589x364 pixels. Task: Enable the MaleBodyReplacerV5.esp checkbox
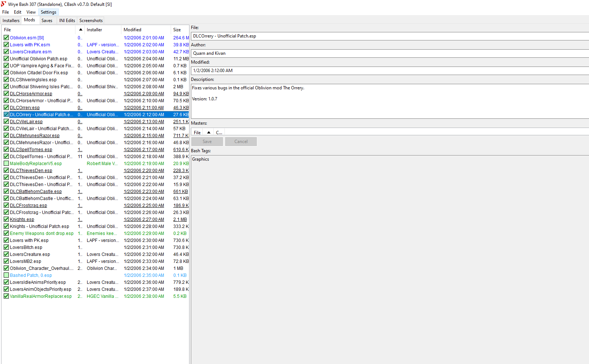pyautogui.click(x=6, y=163)
